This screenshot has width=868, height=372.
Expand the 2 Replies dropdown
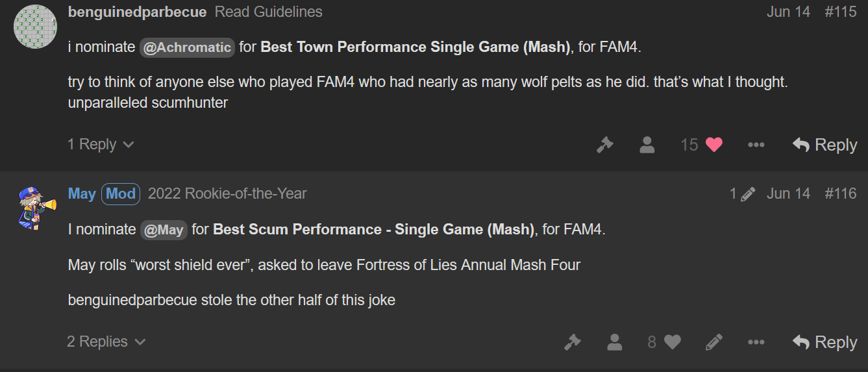106,341
